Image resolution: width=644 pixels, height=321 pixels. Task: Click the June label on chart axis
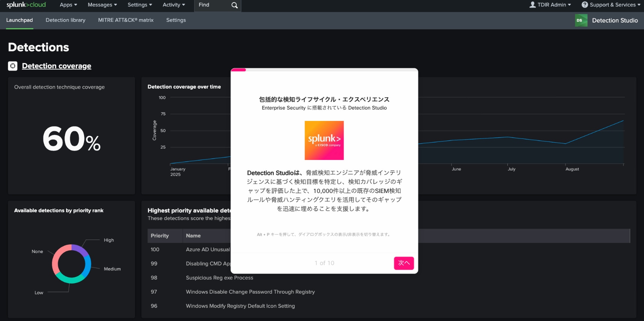[456, 169]
